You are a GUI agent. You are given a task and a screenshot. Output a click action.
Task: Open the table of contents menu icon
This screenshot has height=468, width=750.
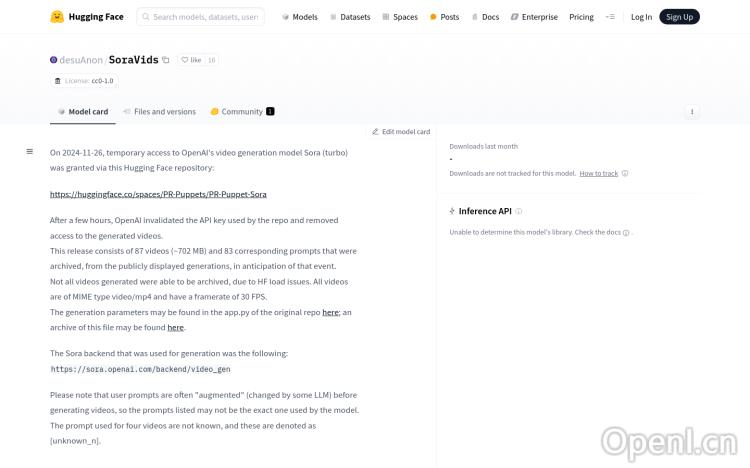[x=30, y=152]
